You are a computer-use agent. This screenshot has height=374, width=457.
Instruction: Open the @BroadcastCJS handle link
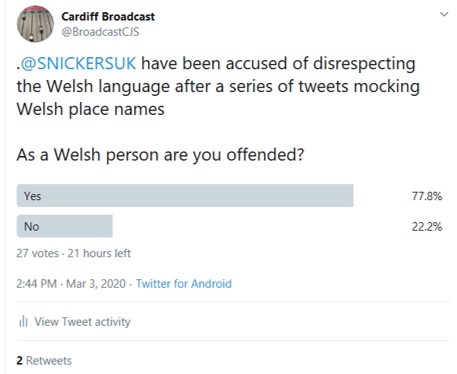coord(100,32)
